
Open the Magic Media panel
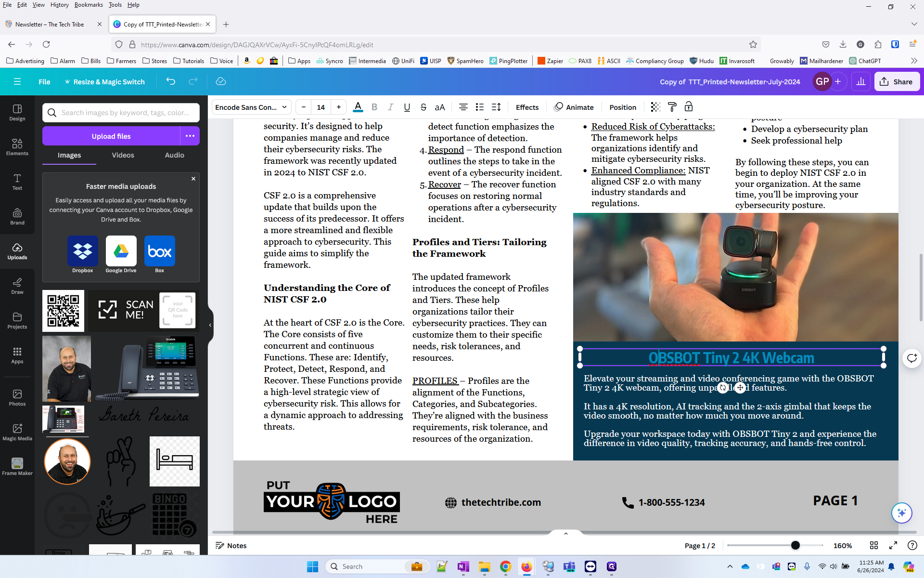17,433
